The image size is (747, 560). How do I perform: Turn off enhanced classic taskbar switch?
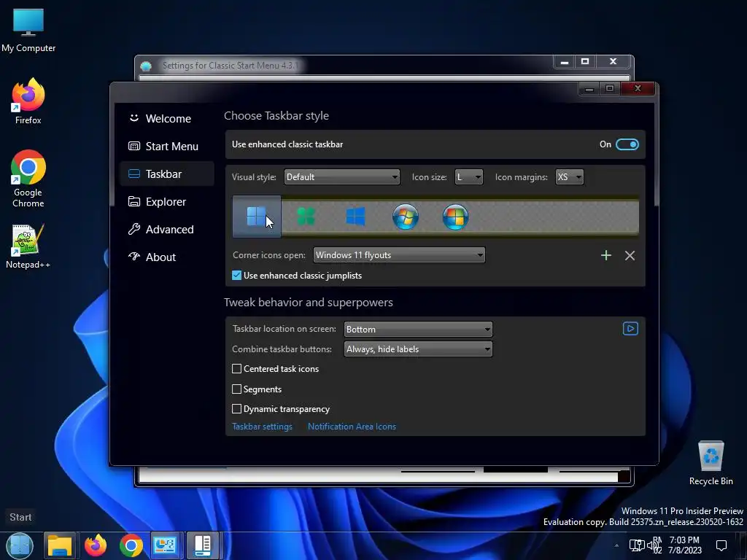627,144
